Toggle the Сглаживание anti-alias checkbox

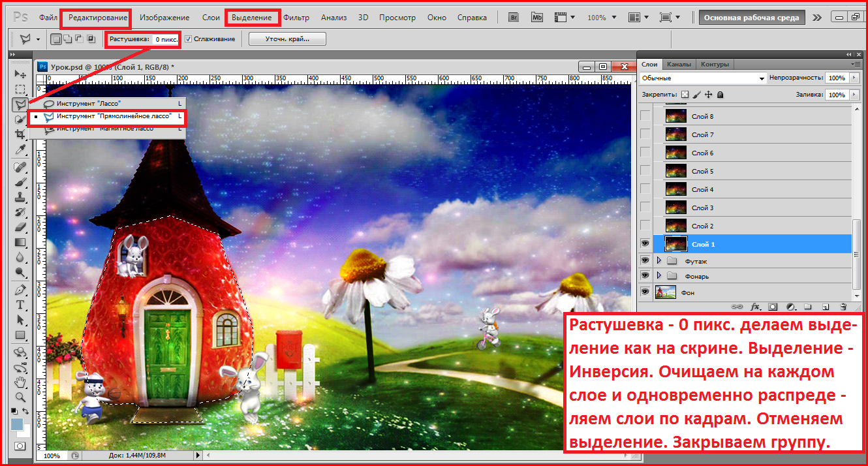pos(188,39)
